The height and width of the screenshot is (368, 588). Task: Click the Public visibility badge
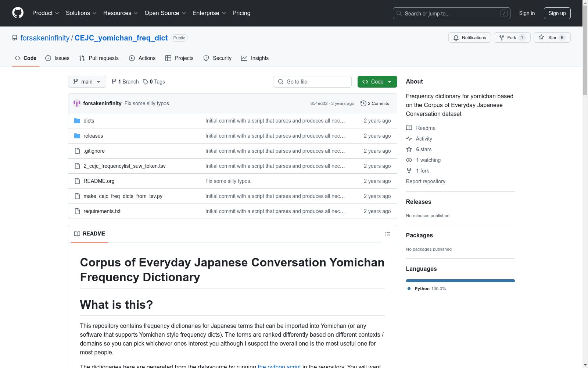click(x=179, y=38)
